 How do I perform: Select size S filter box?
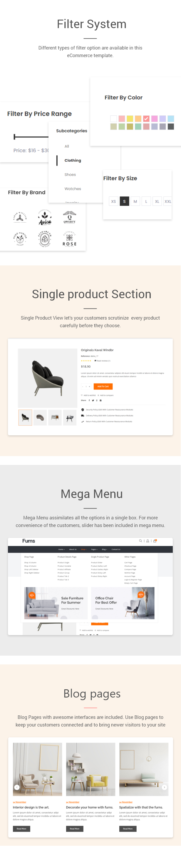click(x=124, y=201)
